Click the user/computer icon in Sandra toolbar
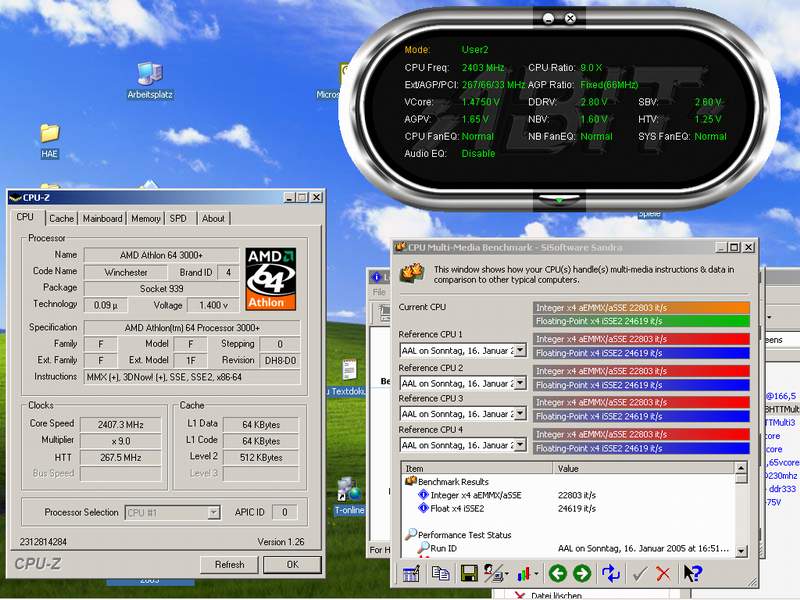Screen dimensions: 800x600 (x=493, y=574)
